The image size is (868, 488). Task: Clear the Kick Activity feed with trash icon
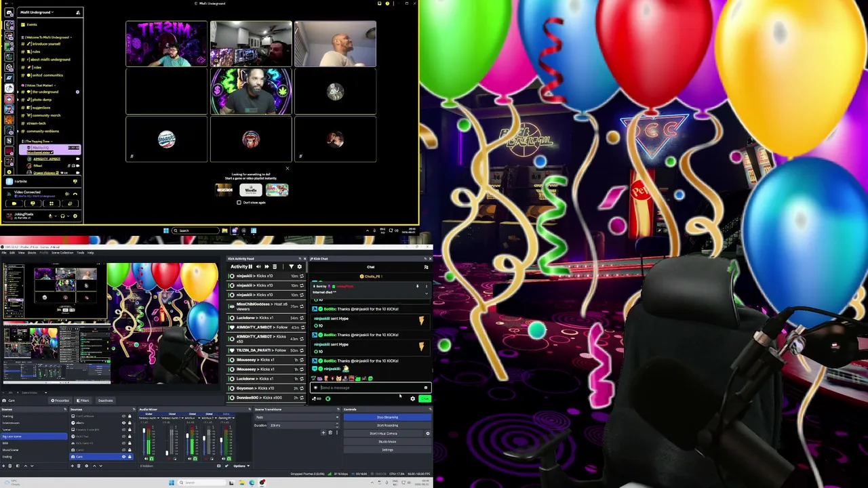coord(275,267)
